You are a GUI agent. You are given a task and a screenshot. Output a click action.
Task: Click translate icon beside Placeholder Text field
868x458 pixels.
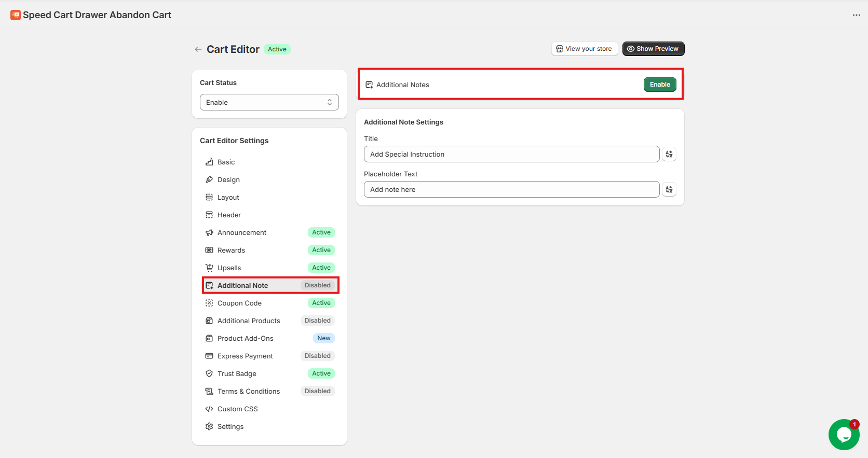point(669,189)
